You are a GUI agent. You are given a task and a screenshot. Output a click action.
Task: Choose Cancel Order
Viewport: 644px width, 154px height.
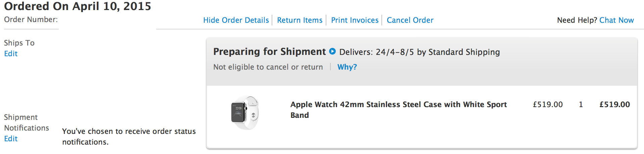pyautogui.click(x=410, y=20)
